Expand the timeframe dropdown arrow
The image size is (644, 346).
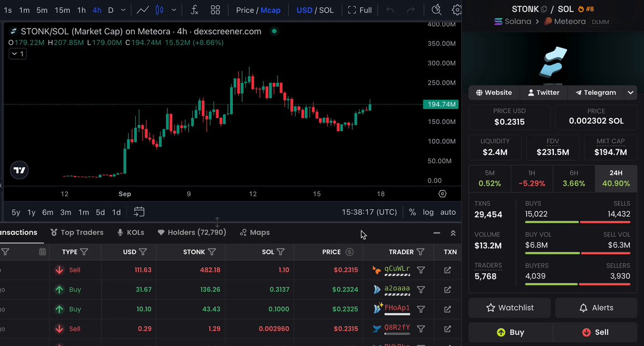pyautogui.click(x=124, y=10)
